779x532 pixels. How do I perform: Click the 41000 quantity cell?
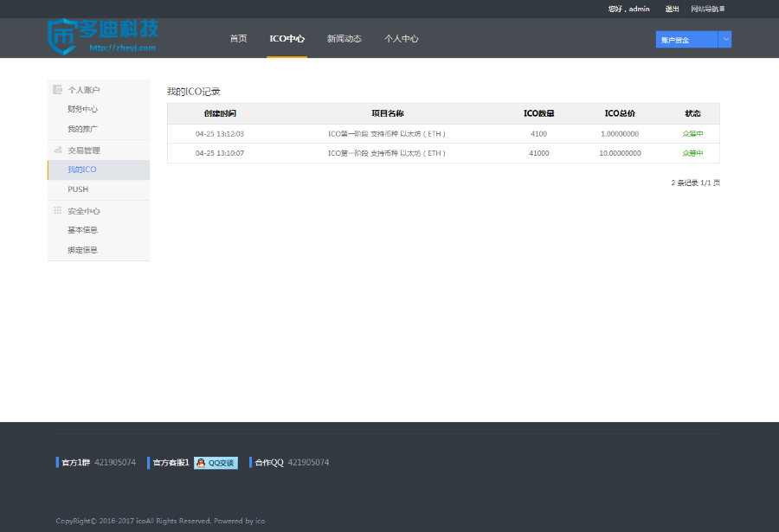539,153
